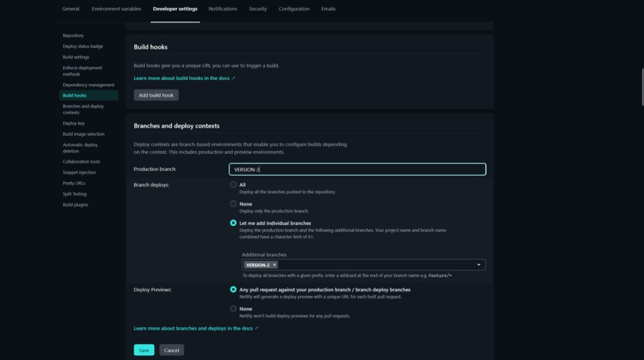Screen dimensions: 644x360
Task: Go to Branches and deploy contexts sidebar item
Action: pos(83,109)
